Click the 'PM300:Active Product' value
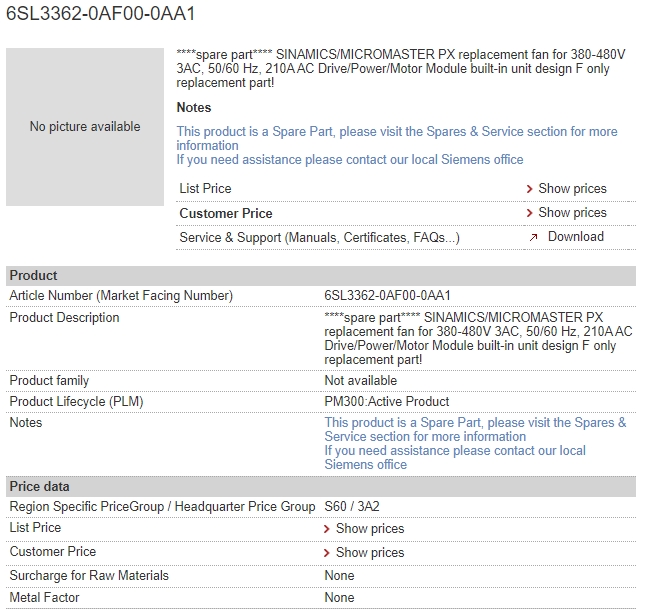 point(387,402)
